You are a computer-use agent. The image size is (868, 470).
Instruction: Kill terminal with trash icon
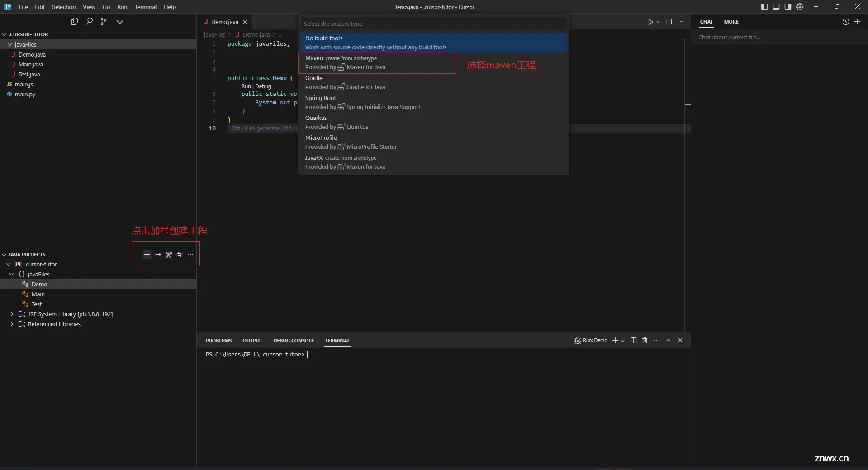coord(645,341)
